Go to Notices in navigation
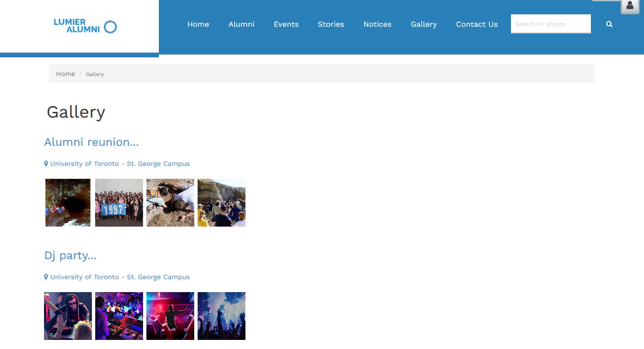644x349 pixels. point(378,24)
